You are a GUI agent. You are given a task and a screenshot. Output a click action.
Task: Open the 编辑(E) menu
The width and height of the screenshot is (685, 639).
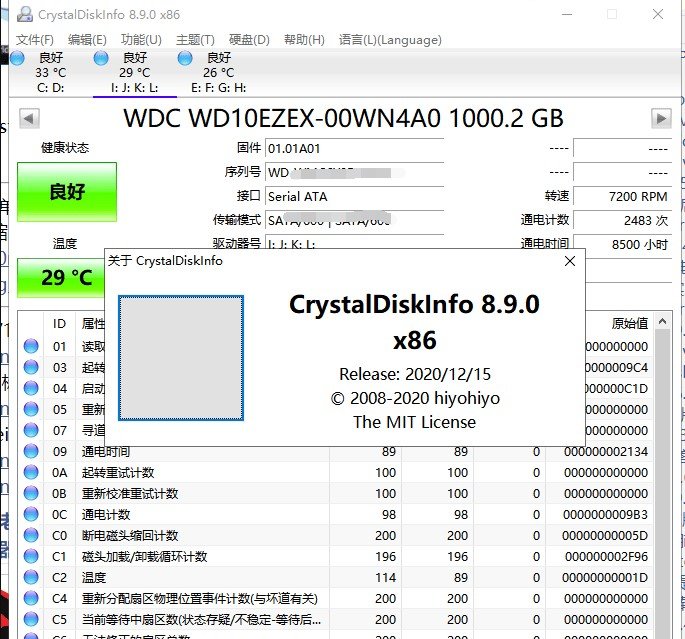[x=87, y=40]
